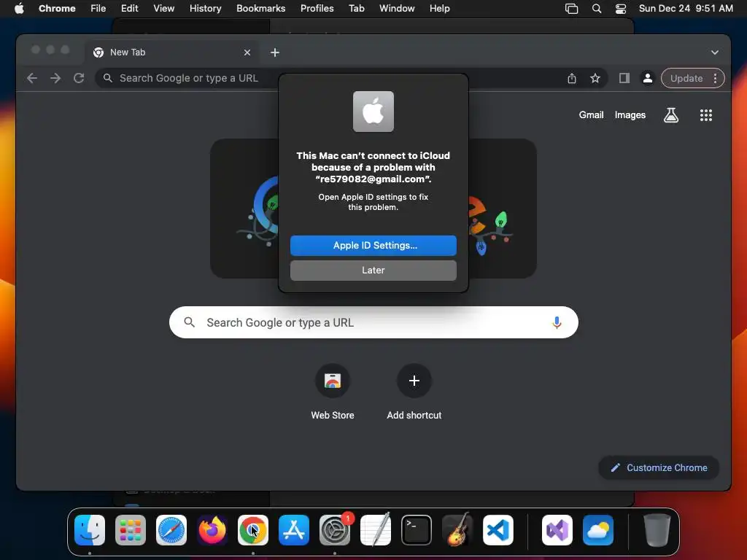The width and height of the screenshot is (747, 560).
Task: Open the Web Store shortcut
Action: point(333,381)
